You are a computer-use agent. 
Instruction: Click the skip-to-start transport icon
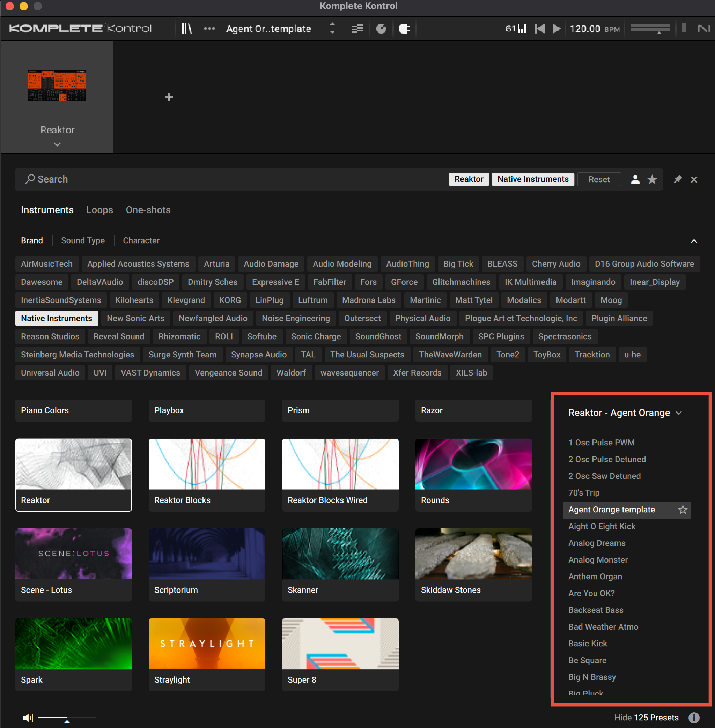[x=539, y=29]
